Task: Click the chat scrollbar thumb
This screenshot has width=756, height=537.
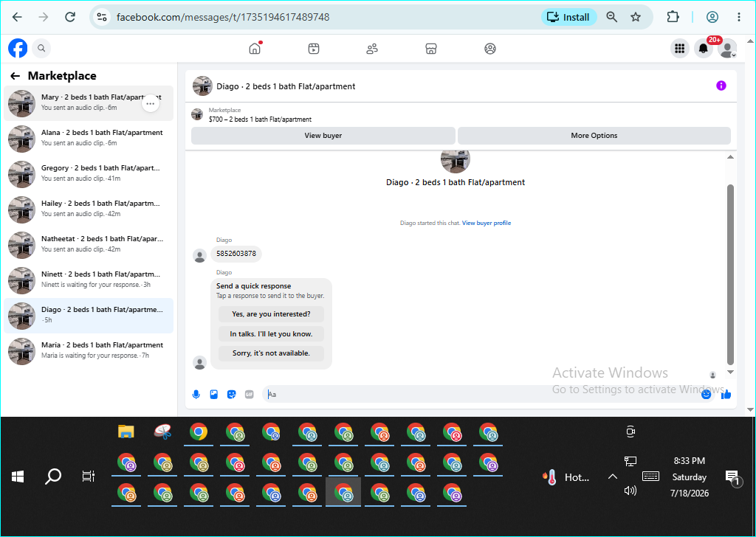Action: coord(730,274)
